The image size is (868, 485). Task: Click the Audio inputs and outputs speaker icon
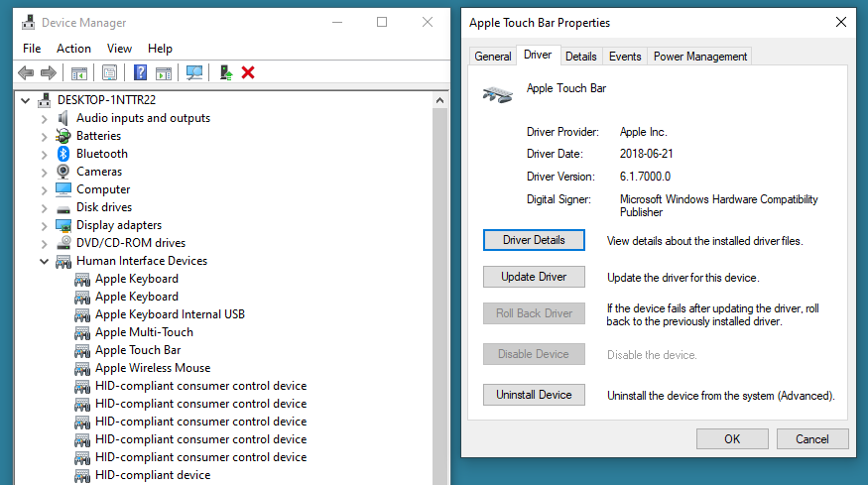[x=63, y=118]
